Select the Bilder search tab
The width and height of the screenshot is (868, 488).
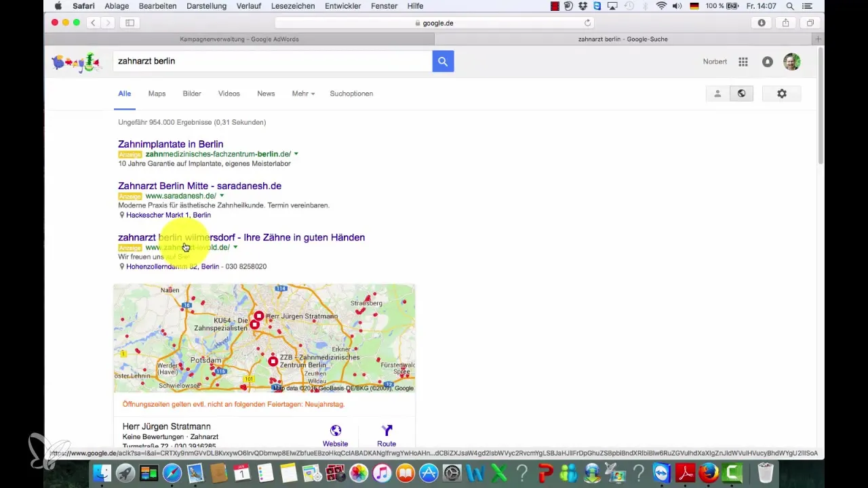pos(192,94)
